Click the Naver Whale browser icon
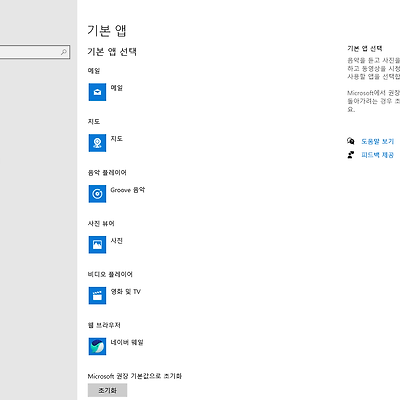Screen dimensions: 400x400 97,346
